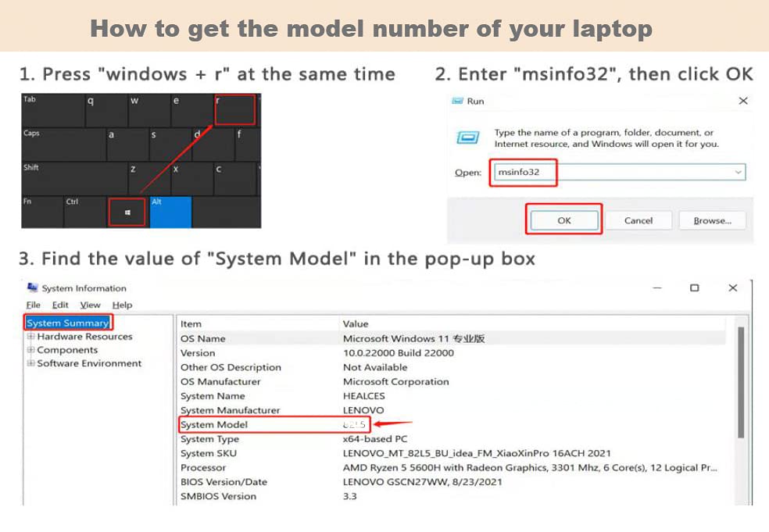Screen dimensions: 769x532
Task: Expand the Components node
Action: click(30, 350)
